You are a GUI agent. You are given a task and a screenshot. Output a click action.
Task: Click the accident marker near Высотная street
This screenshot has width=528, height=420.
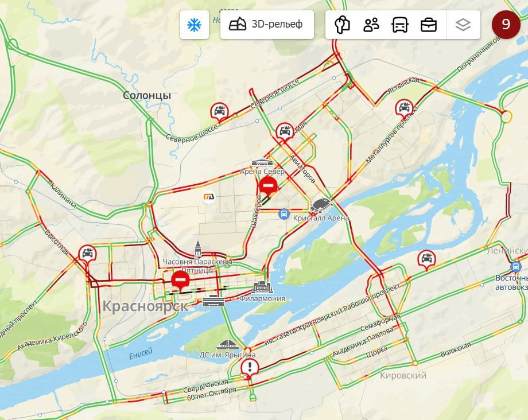[88, 255]
